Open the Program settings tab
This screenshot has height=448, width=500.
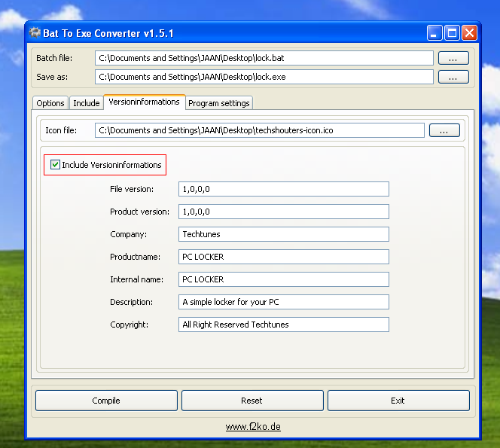pyautogui.click(x=218, y=103)
